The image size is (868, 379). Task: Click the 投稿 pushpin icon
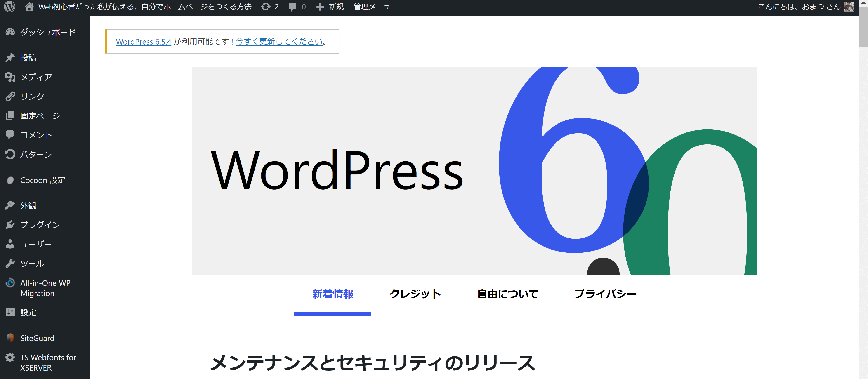[x=10, y=58]
